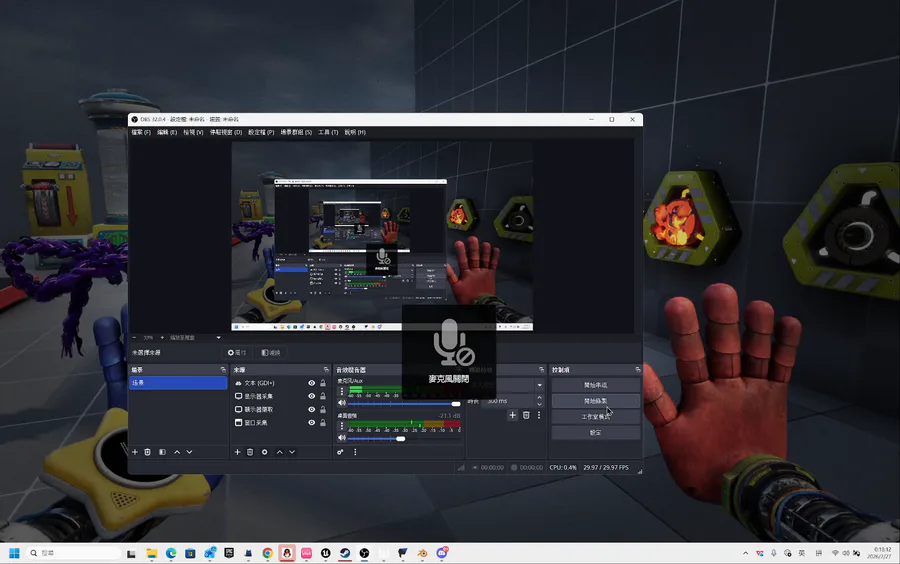Select the 窗口采集 source row
This screenshot has height=564, width=900.
coord(281,423)
